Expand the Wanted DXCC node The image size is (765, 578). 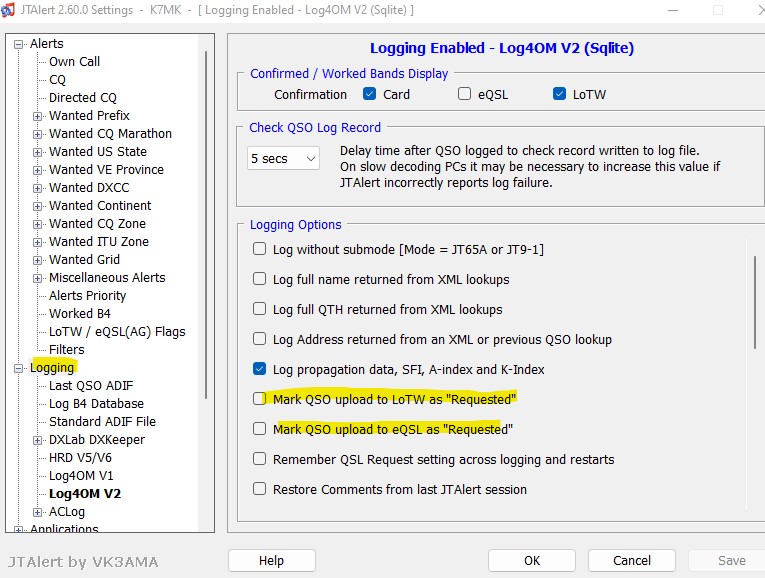point(37,188)
